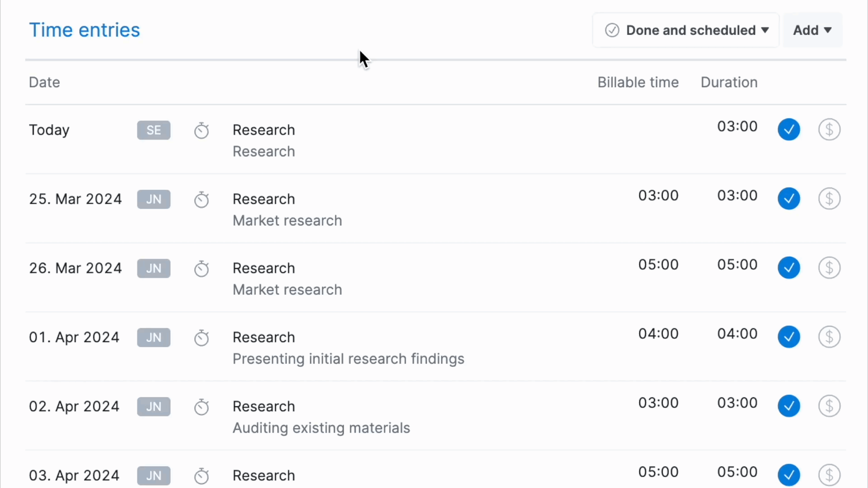Click the gray Research description under Today's entry

click(x=264, y=152)
